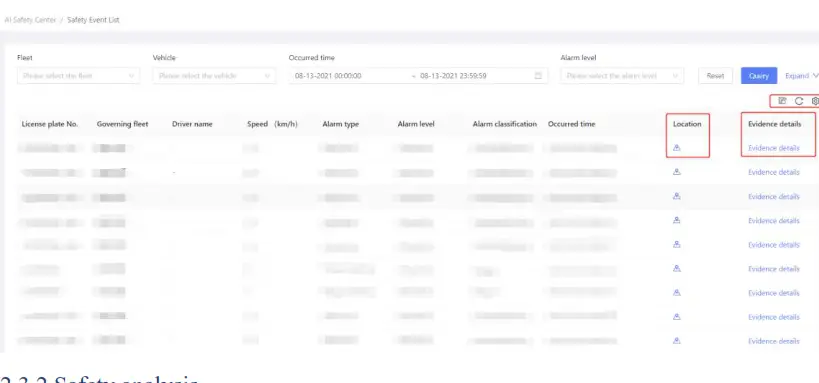This screenshot has height=383, width=819.
Task: Refresh the safety event list
Action: 799,101
